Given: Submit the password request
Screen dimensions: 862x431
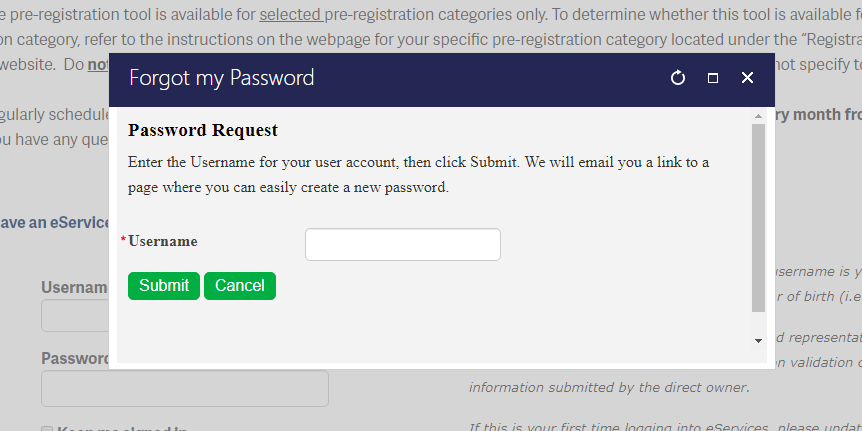Looking at the screenshot, I should point(164,286).
